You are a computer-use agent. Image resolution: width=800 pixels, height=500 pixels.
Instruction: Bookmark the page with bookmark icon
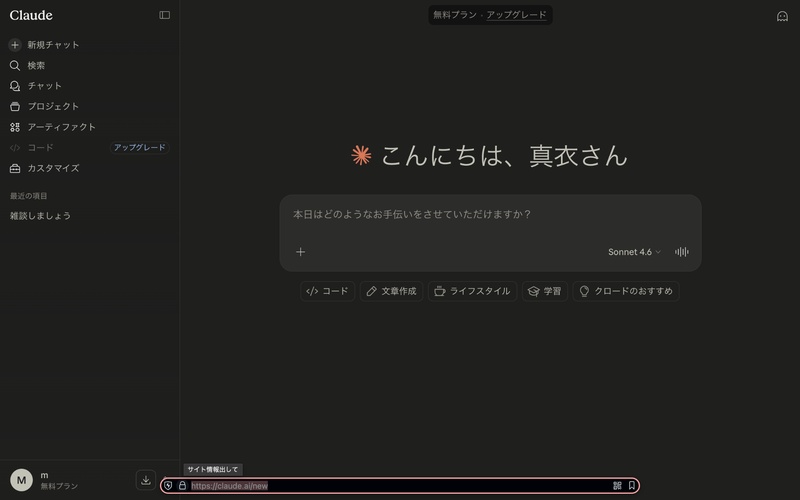632,486
